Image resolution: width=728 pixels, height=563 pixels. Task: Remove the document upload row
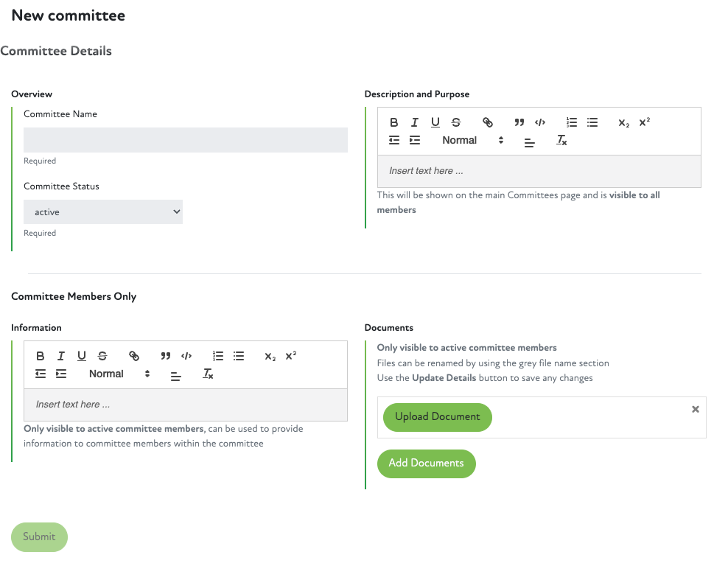click(x=695, y=410)
